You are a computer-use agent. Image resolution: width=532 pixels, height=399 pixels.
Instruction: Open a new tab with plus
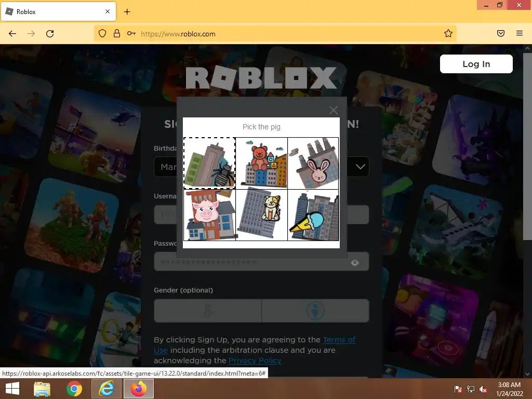click(x=127, y=12)
